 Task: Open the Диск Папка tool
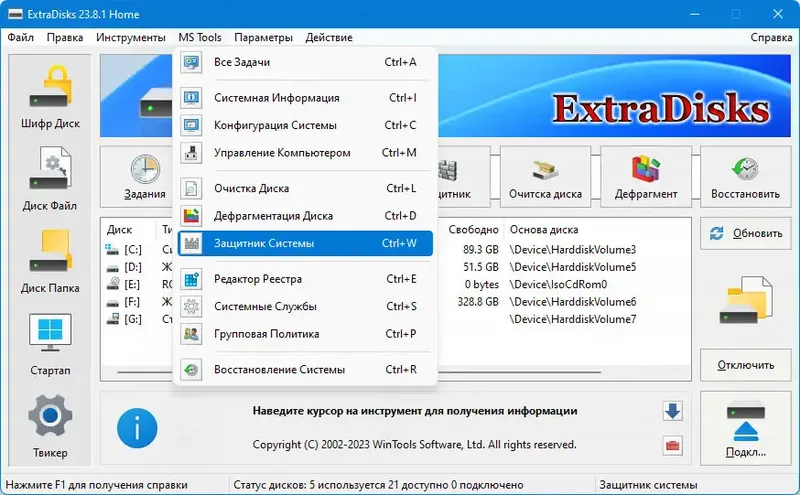[50, 261]
